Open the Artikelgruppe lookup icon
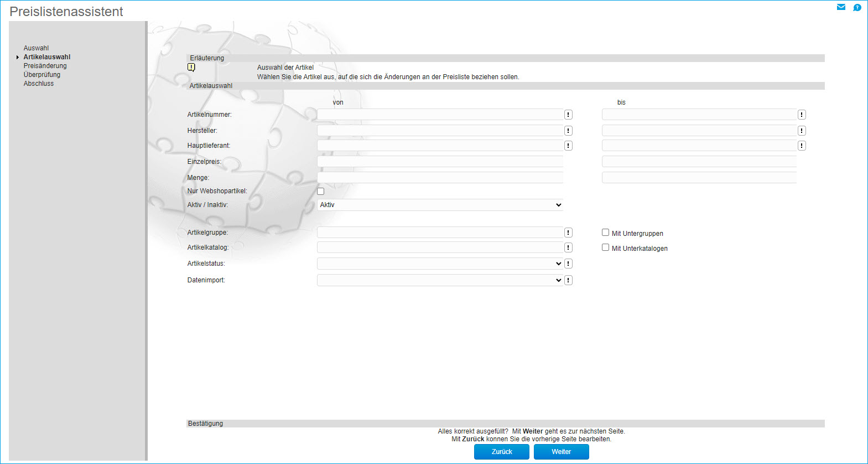Image resolution: width=868 pixels, height=464 pixels. pos(568,233)
